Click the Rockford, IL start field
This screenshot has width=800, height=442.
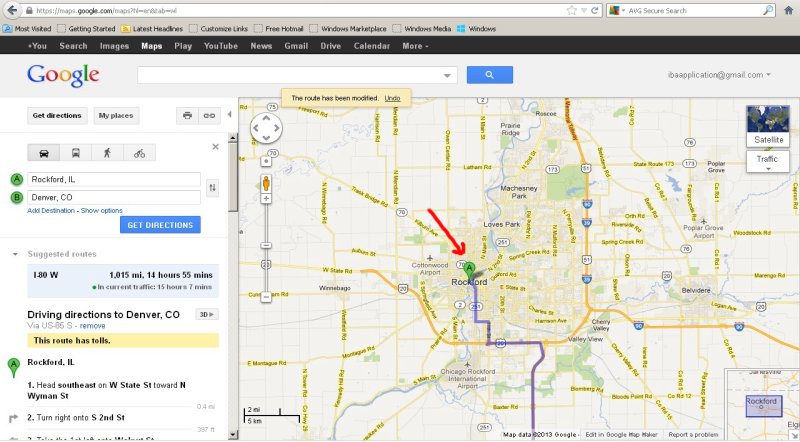[114, 180]
